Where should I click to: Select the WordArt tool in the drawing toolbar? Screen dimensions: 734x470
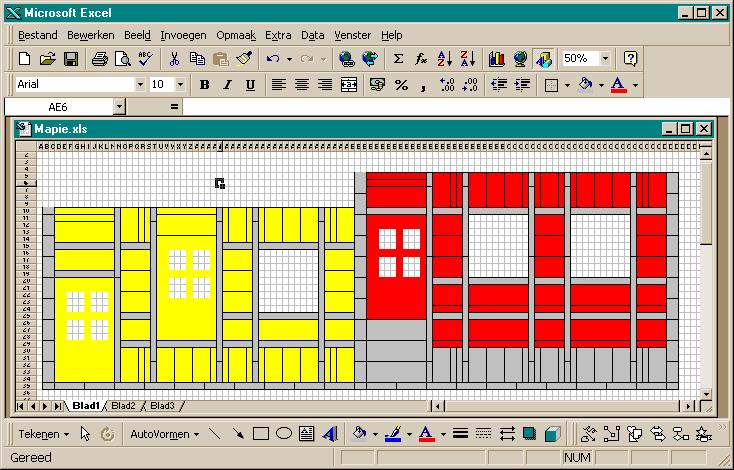(x=330, y=434)
